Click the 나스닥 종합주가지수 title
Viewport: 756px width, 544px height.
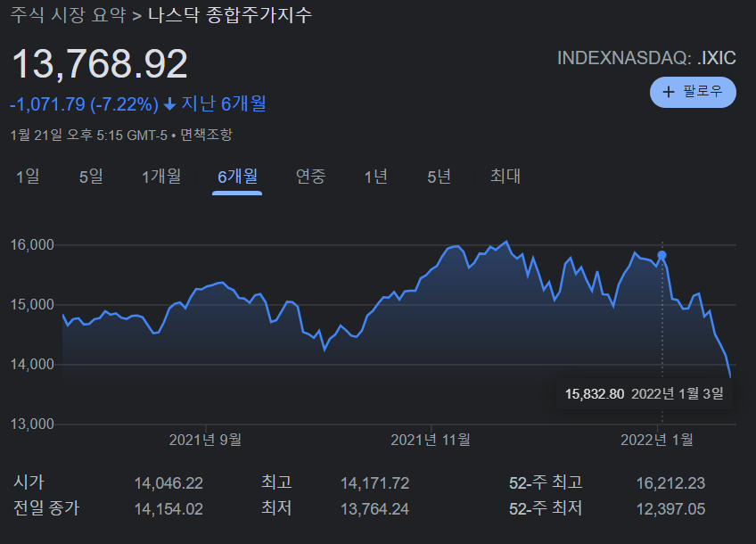[x=230, y=15]
